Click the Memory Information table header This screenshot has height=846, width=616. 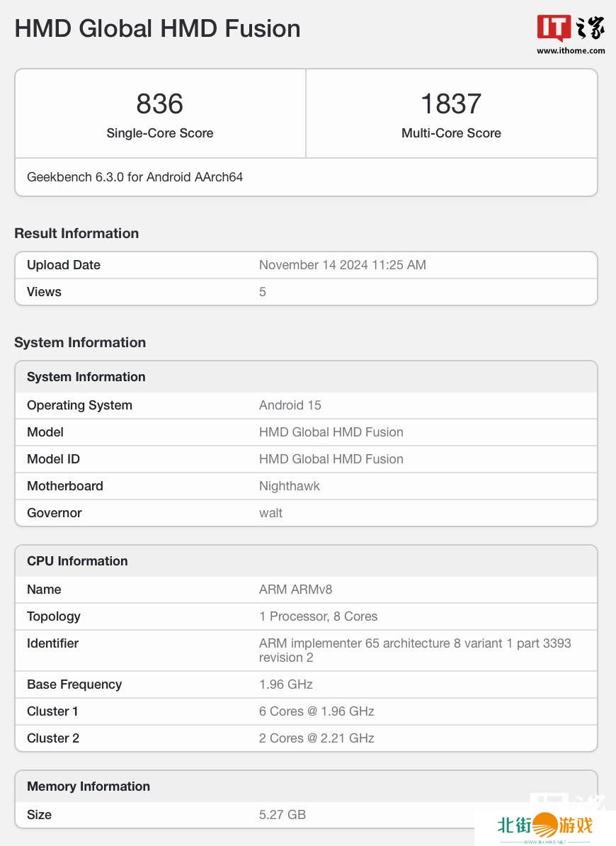pyautogui.click(x=89, y=786)
